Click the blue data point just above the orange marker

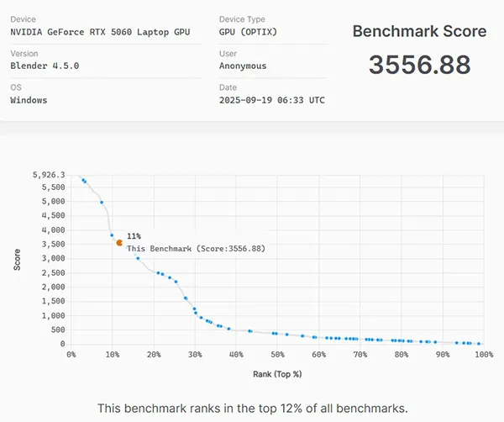[x=112, y=235]
